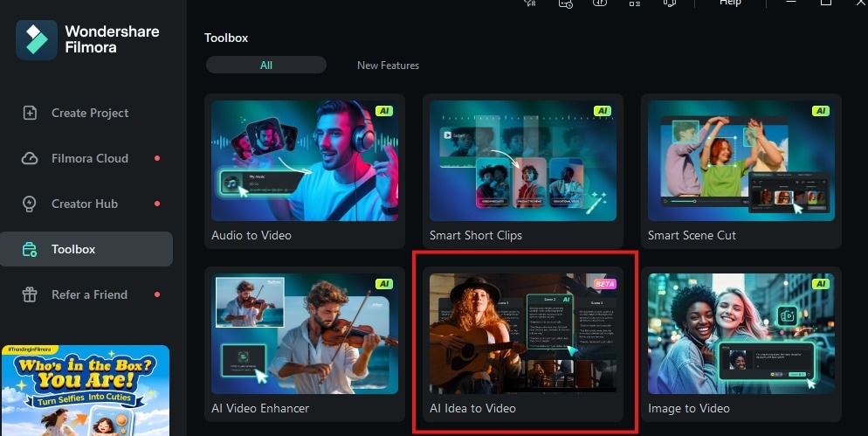Switch to the New Features tab

tap(388, 66)
